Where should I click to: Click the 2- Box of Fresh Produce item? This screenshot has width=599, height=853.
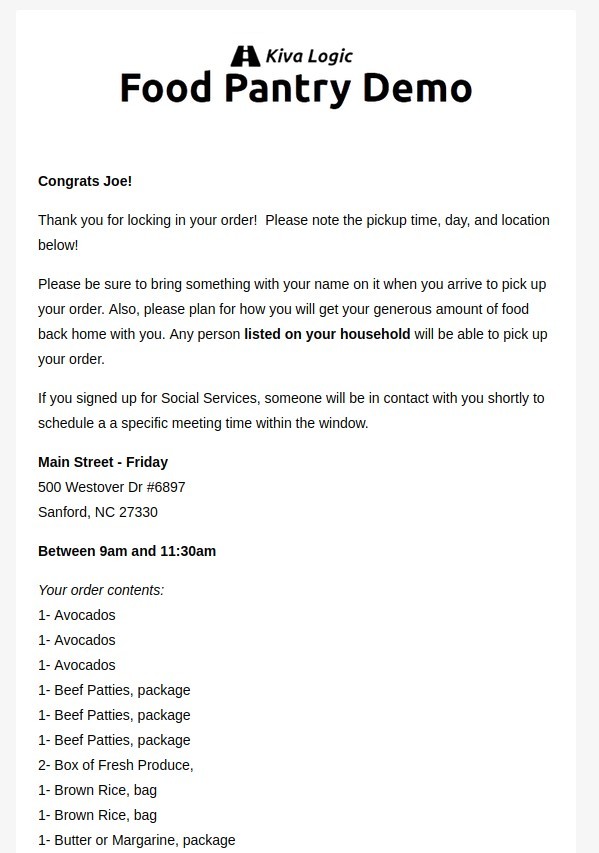pos(116,765)
